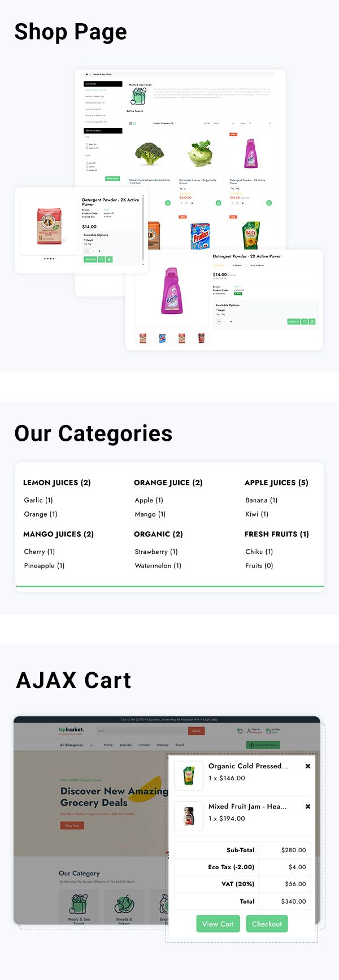Open the Sort By dropdown
Screen dimensions: 339x980
click(x=225, y=123)
